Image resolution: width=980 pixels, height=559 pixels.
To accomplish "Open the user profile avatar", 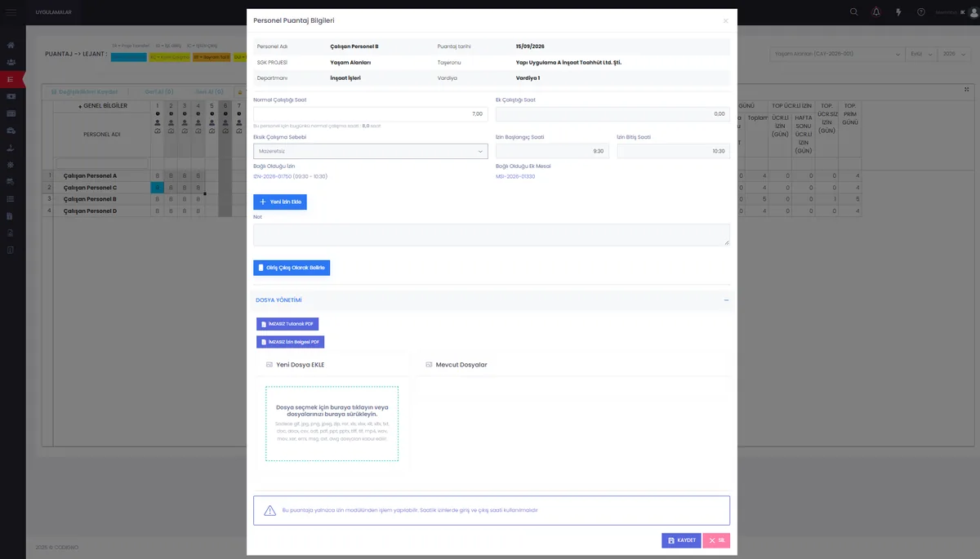I will [973, 12].
